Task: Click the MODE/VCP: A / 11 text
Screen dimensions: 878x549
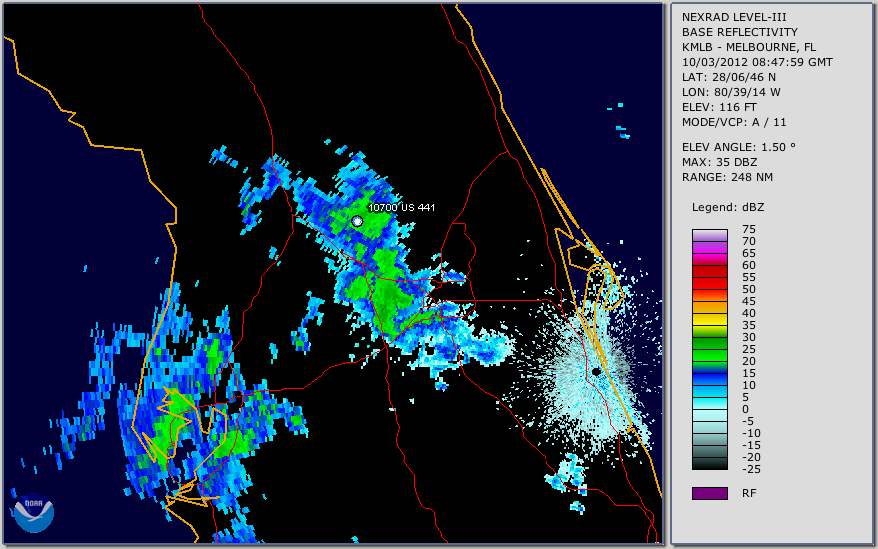Action: (734, 122)
